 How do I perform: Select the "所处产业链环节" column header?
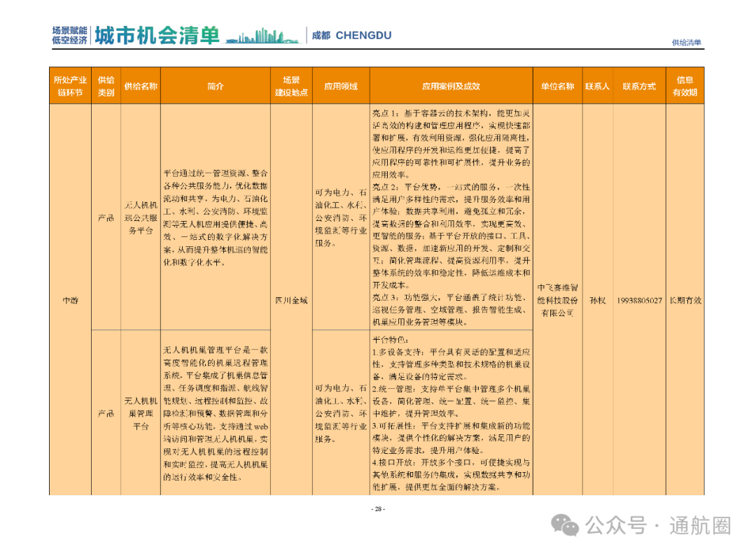71,86
